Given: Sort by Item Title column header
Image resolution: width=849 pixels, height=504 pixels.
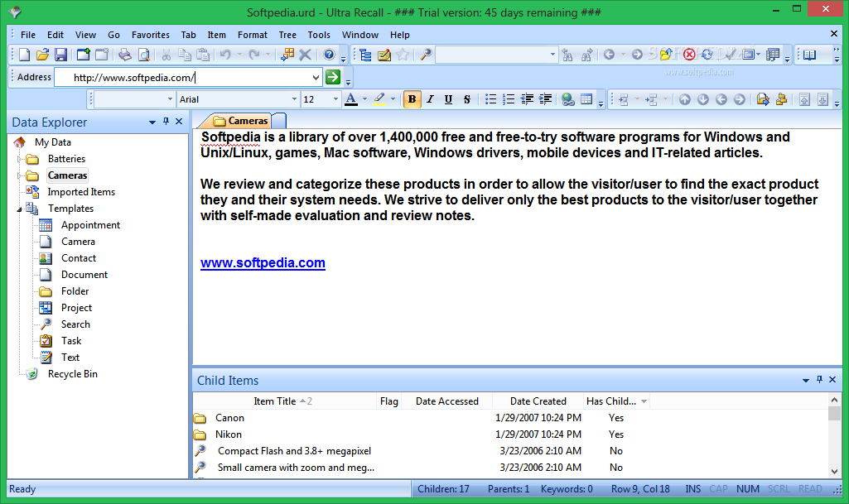Looking at the screenshot, I should [x=284, y=401].
